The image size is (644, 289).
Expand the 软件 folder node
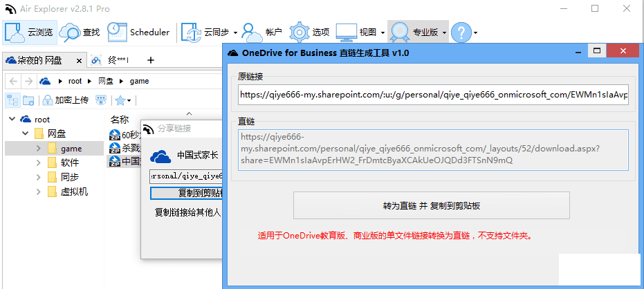[39, 163]
